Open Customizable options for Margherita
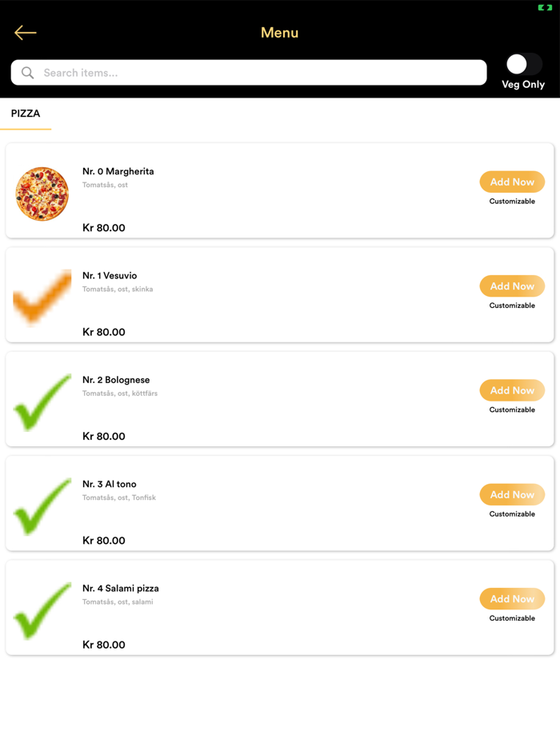This screenshot has width=560, height=747. [512, 202]
